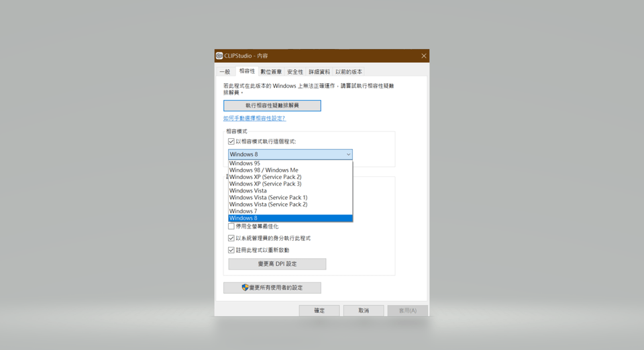
Task: Open the 如何手動選擇相容性設定 link
Action: tap(254, 118)
